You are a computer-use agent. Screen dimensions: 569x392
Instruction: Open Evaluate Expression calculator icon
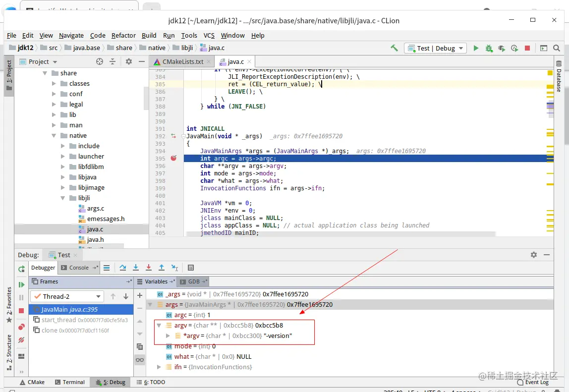click(190, 268)
